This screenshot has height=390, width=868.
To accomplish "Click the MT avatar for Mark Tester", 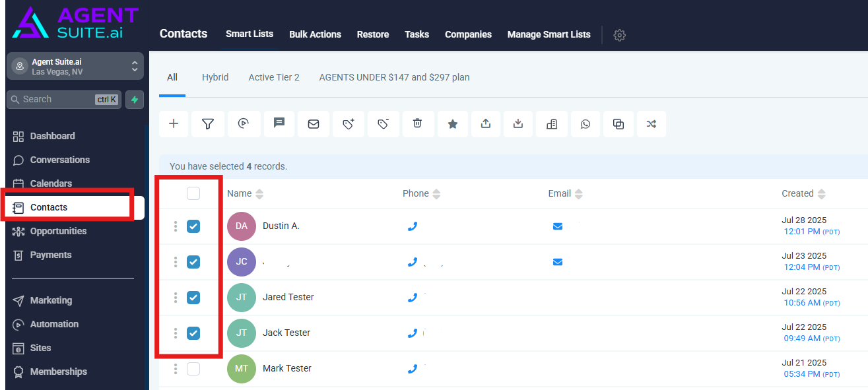I will (242, 369).
